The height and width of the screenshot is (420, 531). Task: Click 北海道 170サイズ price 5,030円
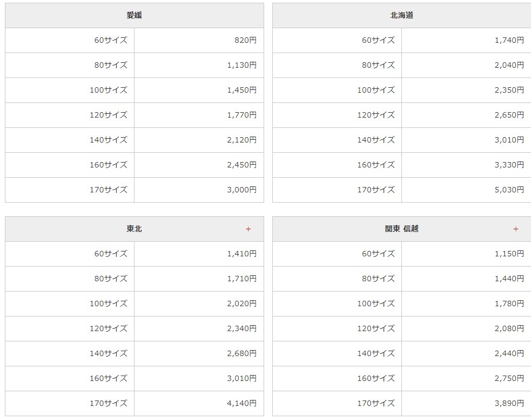coord(509,190)
